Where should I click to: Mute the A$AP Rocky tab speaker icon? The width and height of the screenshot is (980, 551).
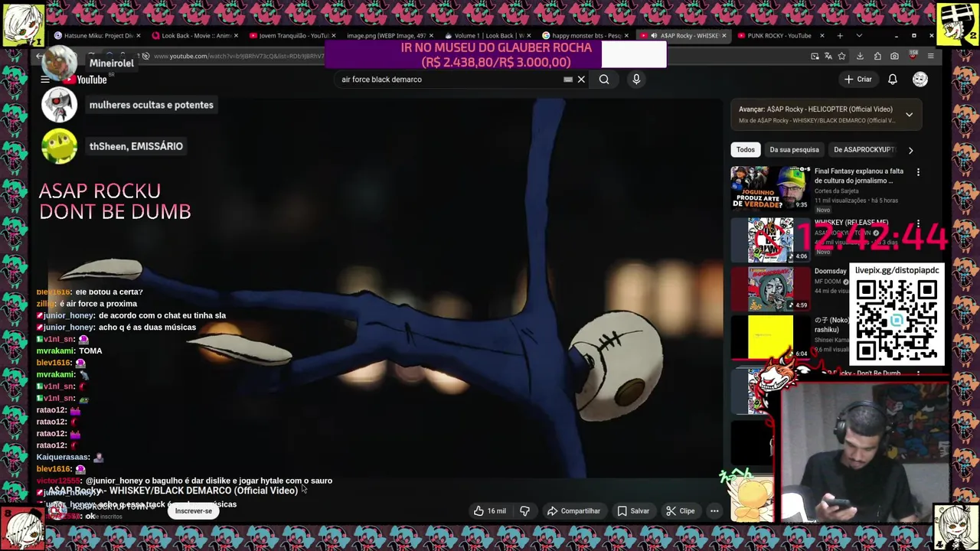(x=653, y=36)
